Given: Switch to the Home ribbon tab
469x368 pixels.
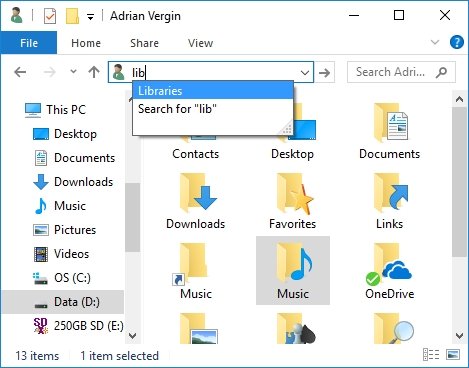Looking at the screenshot, I should point(86,43).
